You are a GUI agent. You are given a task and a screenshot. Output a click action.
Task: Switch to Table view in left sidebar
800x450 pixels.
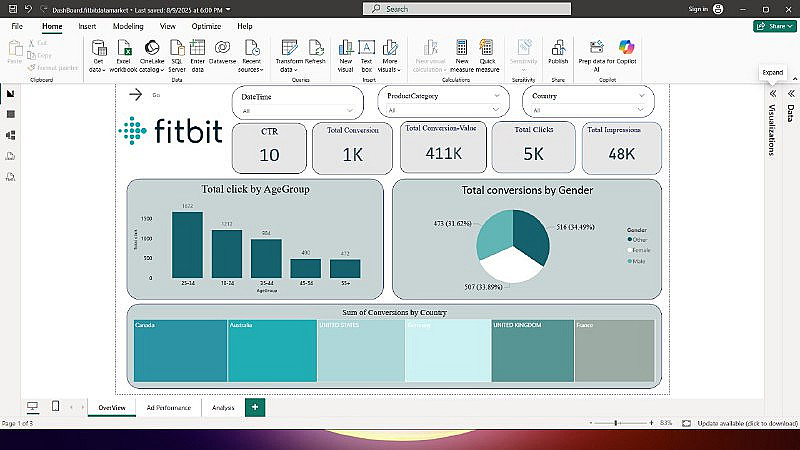[10, 114]
